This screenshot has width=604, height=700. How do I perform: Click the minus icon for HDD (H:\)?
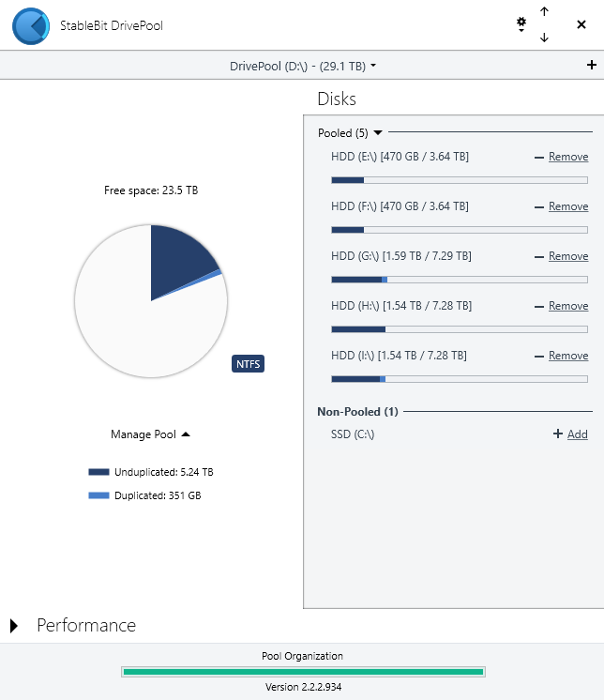(x=539, y=307)
